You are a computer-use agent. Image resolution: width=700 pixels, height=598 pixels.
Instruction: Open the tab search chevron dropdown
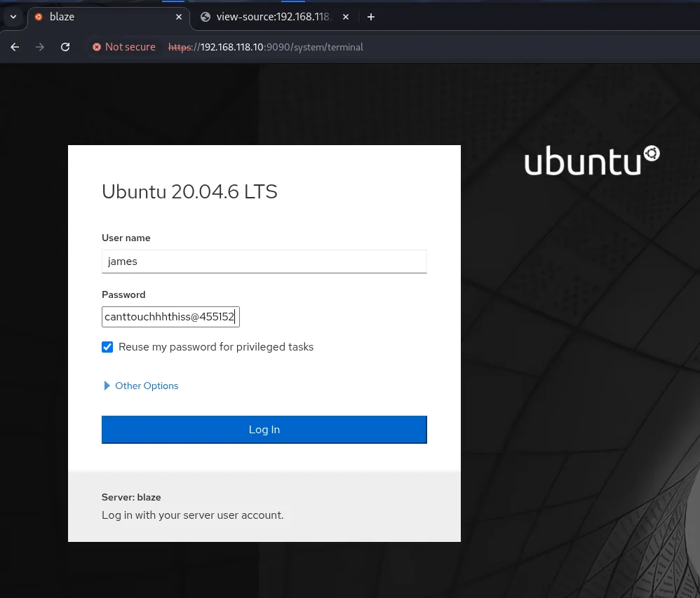(13, 17)
